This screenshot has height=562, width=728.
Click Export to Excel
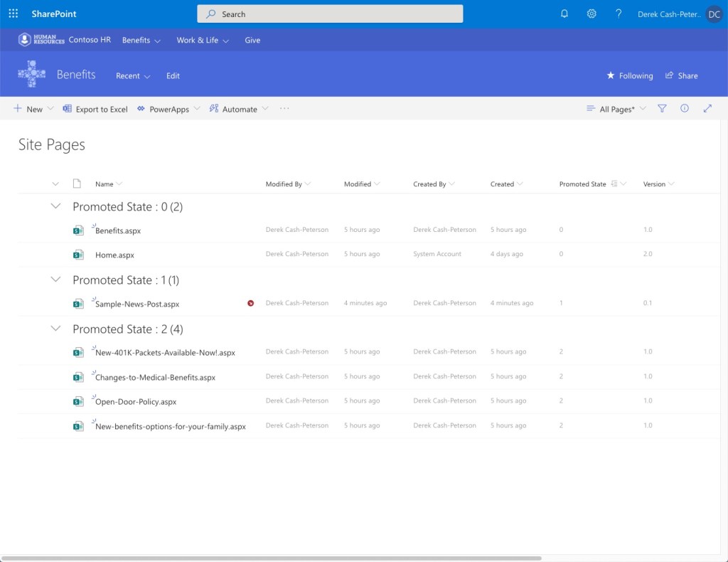pyautogui.click(x=95, y=109)
